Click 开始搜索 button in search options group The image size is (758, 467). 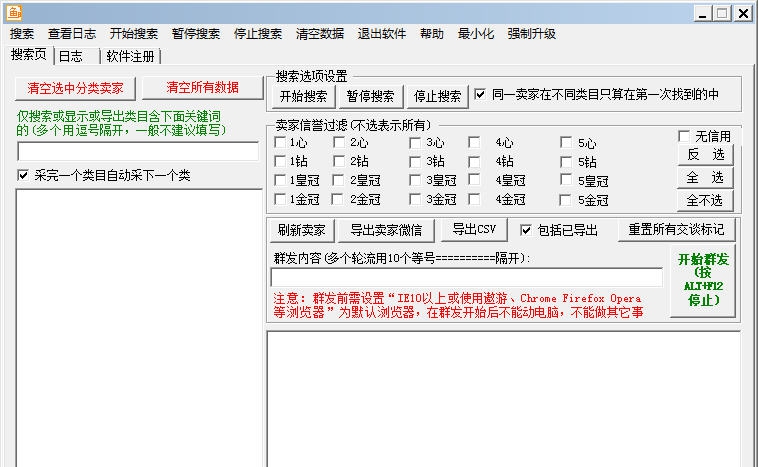coord(303,96)
